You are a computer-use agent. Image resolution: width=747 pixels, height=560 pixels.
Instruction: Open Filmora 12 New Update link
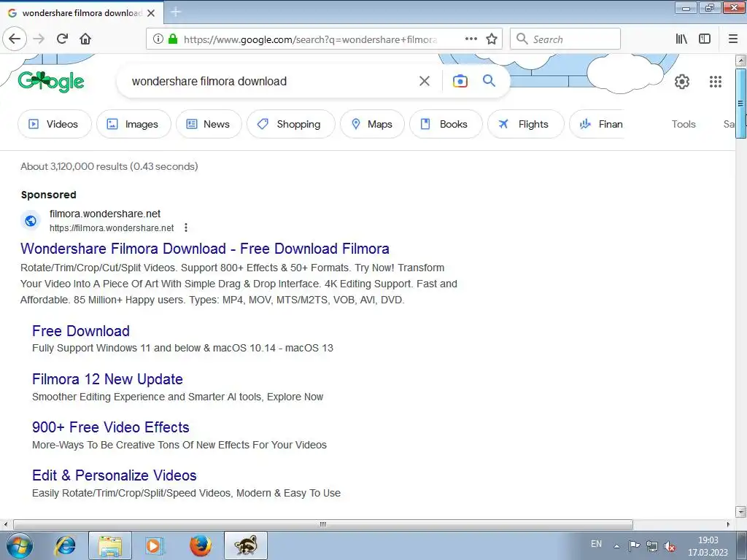pyautogui.click(x=107, y=379)
